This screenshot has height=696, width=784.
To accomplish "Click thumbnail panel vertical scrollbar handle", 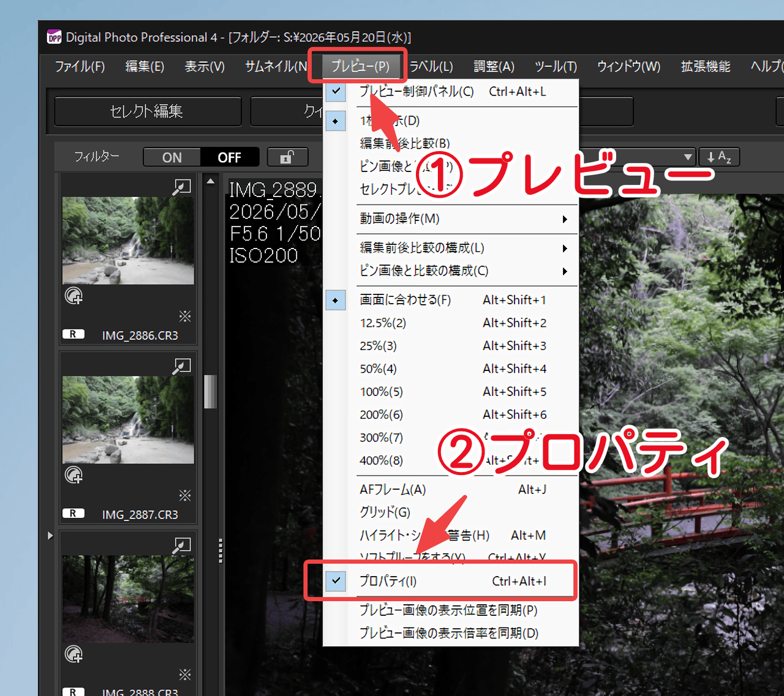I will coord(211,391).
